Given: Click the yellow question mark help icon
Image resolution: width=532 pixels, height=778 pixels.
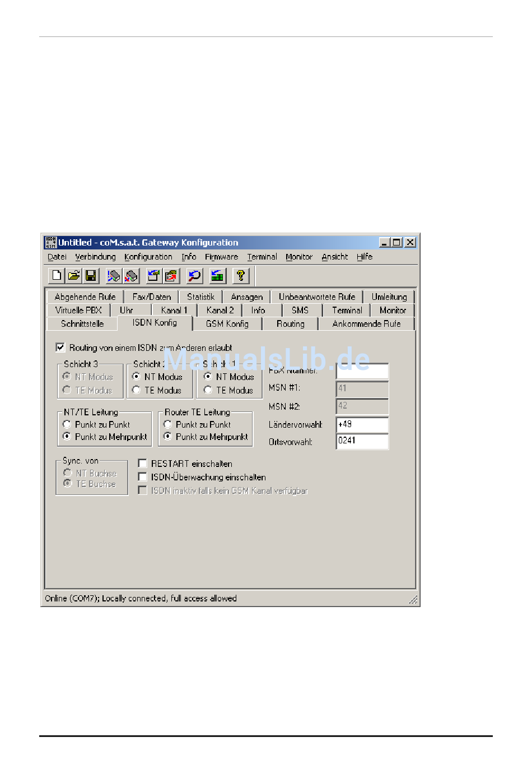Looking at the screenshot, I should tap(241, 275).
